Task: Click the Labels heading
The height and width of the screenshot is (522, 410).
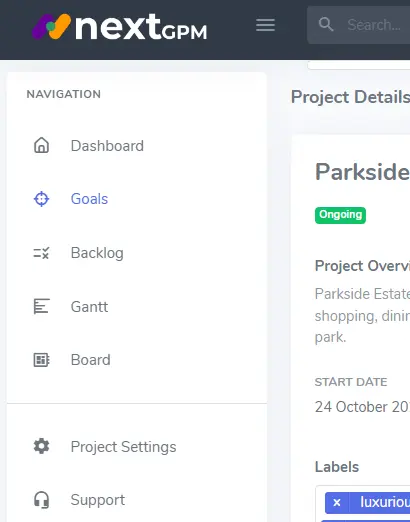Action: pyautogui.click(x=337, y=467)
